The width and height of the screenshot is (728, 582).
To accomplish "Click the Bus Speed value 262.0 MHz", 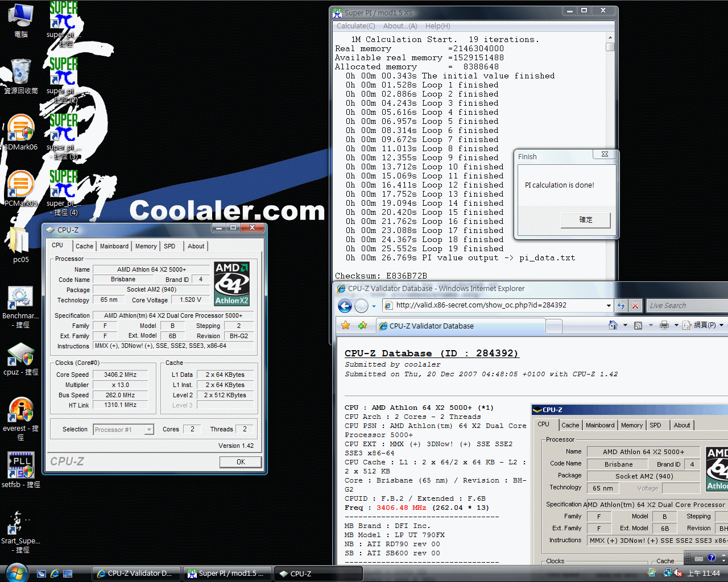I will [121, 395].
